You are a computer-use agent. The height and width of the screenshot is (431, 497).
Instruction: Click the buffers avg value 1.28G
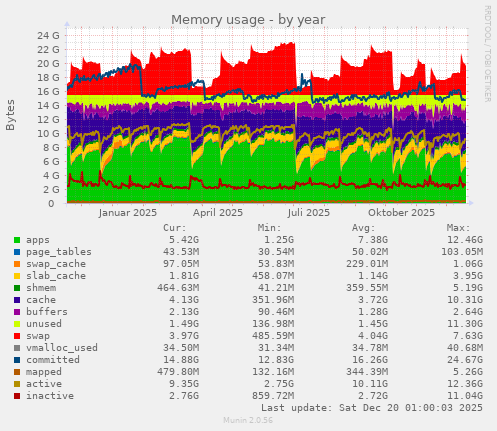(x=373, y=312)
